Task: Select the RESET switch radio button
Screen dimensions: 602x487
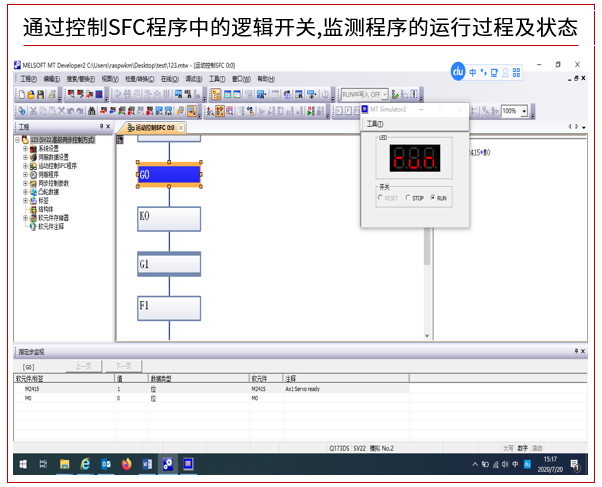Action: point(380,198)
